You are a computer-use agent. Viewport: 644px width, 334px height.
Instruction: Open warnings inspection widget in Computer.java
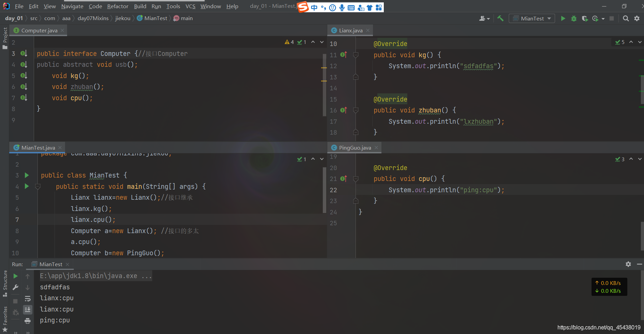point(295,42)
